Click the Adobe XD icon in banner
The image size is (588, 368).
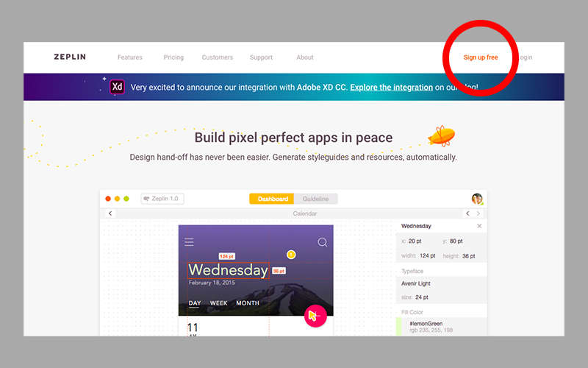pos(117,87)
